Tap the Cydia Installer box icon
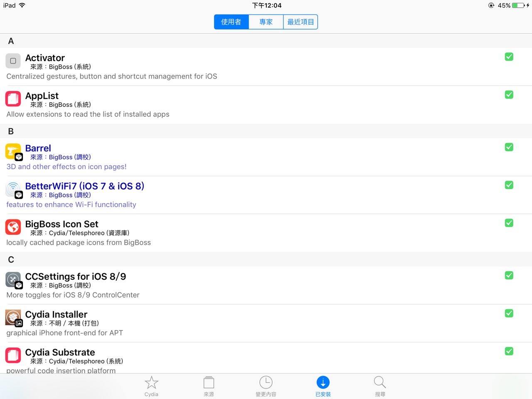Viewport: 532px width, 399px height. click(x=13, y=318)
